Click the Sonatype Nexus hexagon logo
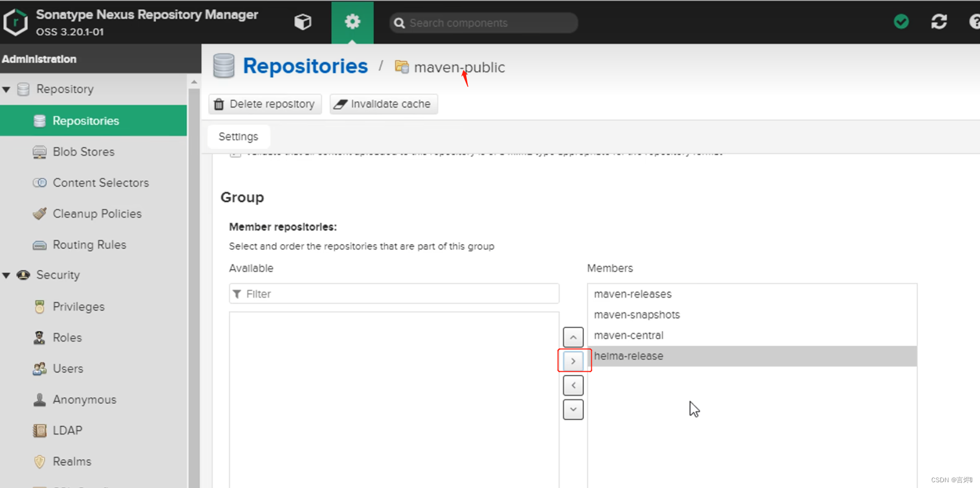This screenshot has height=488, width=980. tap(15, 22)
